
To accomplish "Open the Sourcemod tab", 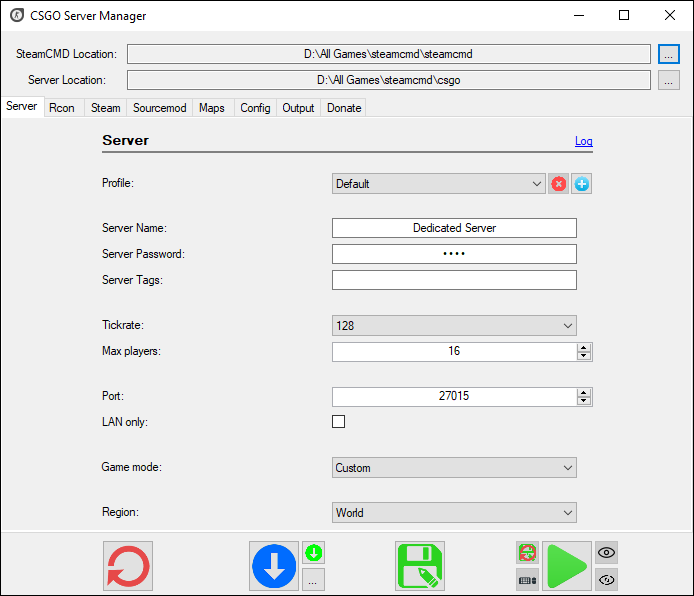I will click(160, 108).
